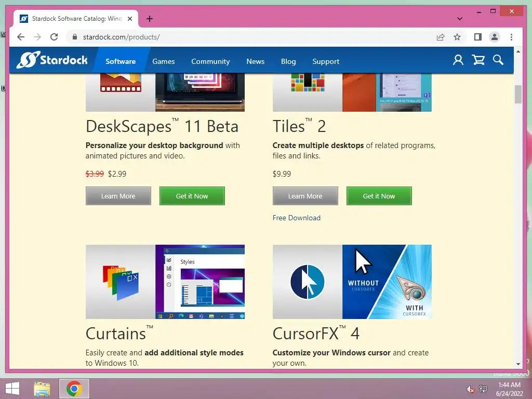
Task: Click the Chrome icon in the taskbar
Action: pyautogui.click(x=74, y=389)
